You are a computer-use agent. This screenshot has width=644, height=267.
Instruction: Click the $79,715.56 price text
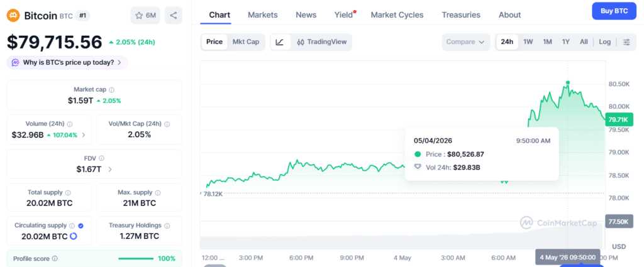coord(54,42)
